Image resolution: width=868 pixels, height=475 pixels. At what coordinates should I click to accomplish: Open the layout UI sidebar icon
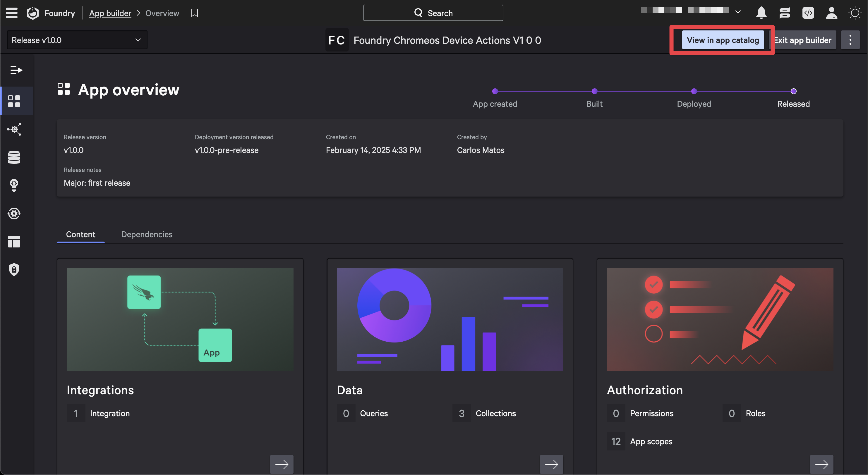coord(14,241)
